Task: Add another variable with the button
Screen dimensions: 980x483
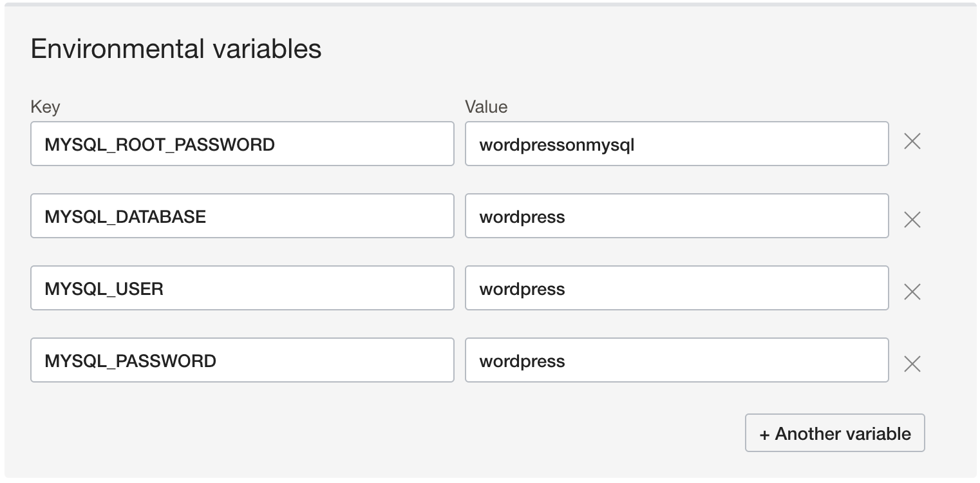Action: tap(835, 433)
